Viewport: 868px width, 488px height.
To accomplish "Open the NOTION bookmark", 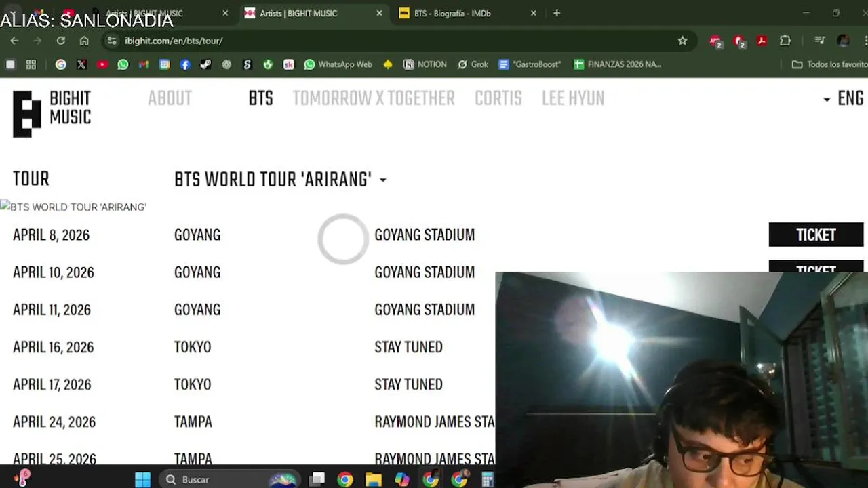I will pyautogui.click(x=425, y=64).
